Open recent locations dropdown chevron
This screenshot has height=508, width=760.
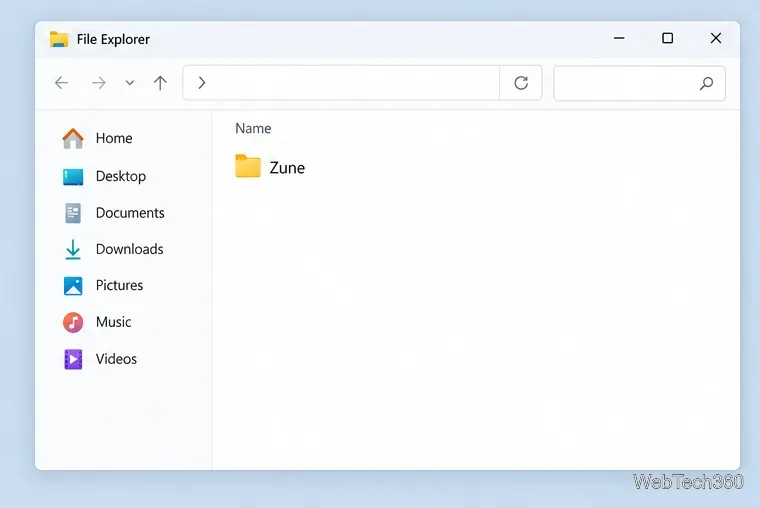pos(129,83)
